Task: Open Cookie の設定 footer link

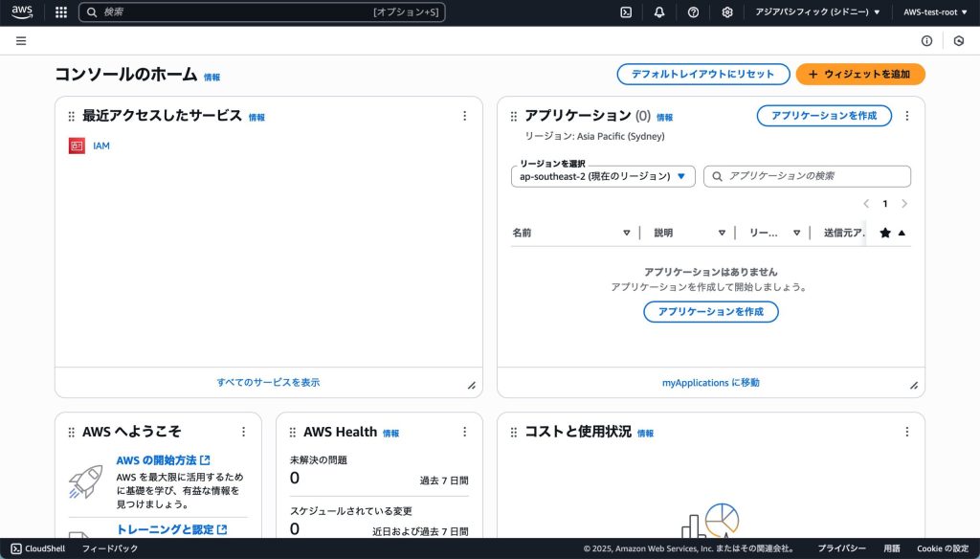Action: click(x=943, y=548)
